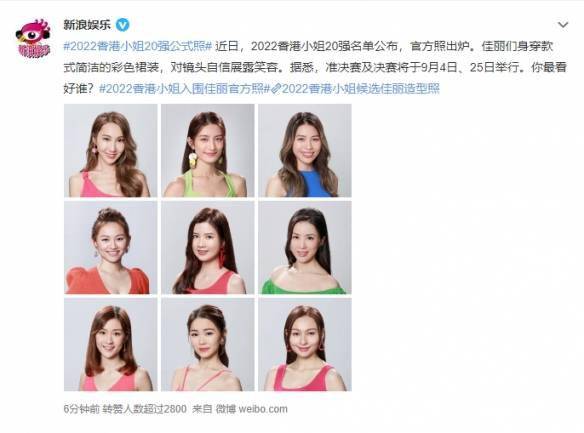View the photo of woman in orange puff-sleeve top
The width and height of the screenshot is (584, 433).
[x=111, y=248]
